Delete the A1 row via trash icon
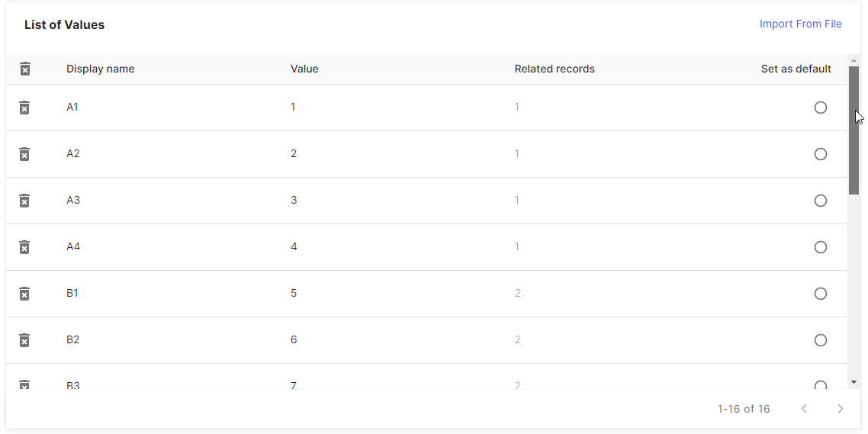This screenshot has height=434, width=868. (x=24, y=108)
